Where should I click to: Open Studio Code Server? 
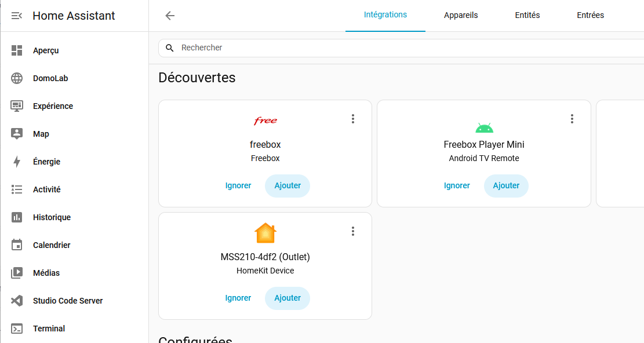pyautogui.click(x=67, y=301)
